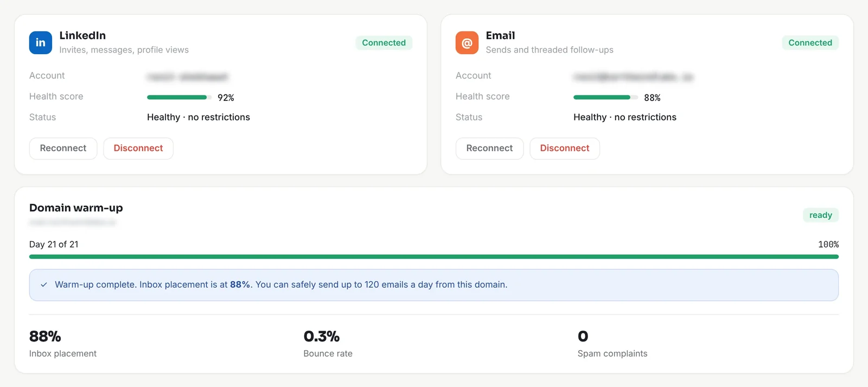Click the Email 'Health score' label
The width and height of the screenshot is (868, 387).
483,96
